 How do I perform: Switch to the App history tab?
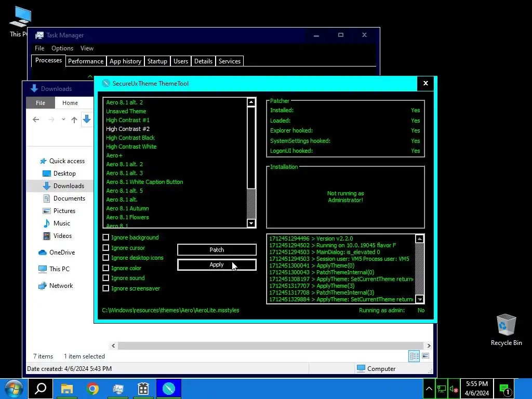(x=125, y=61)
